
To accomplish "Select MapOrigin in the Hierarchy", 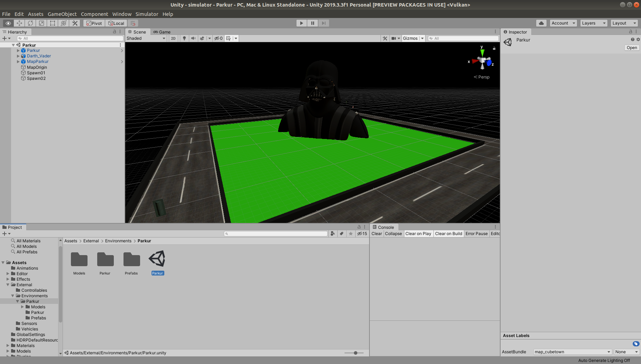I will point(37,67).
